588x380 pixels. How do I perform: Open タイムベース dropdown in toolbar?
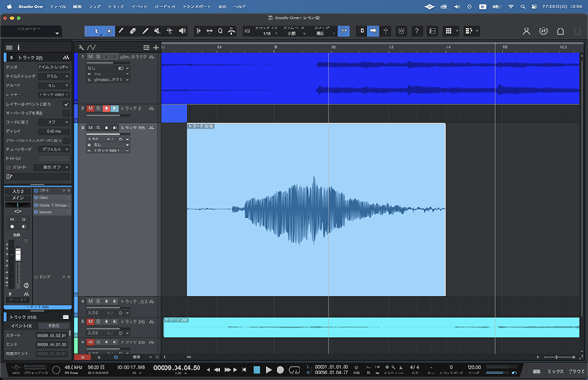point(294,31)
